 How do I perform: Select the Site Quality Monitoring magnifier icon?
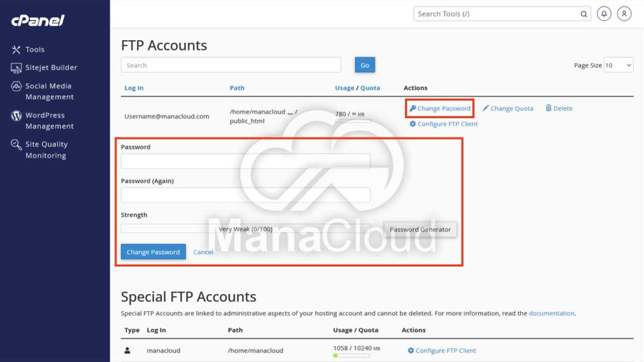(17, 145)
